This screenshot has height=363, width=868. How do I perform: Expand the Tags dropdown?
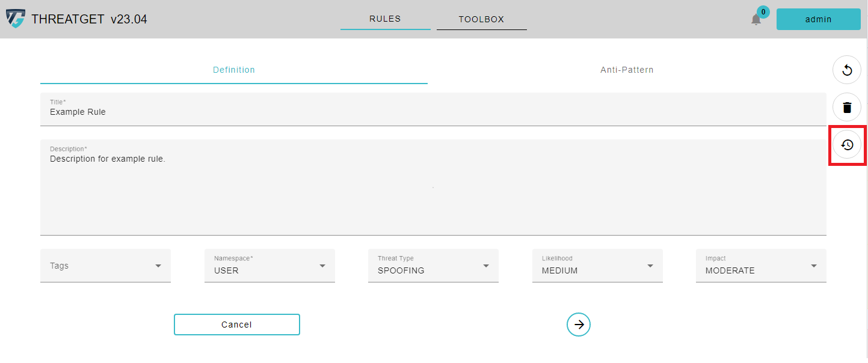(105, 266)
